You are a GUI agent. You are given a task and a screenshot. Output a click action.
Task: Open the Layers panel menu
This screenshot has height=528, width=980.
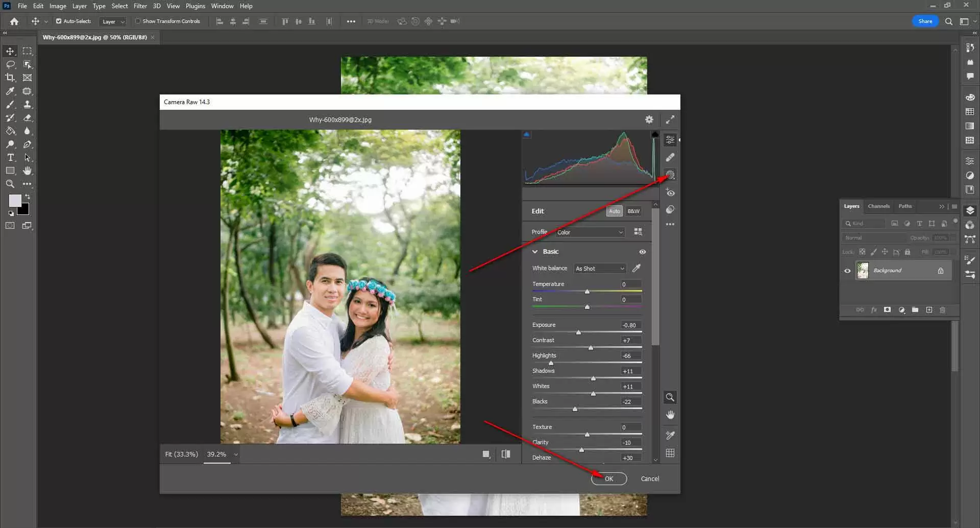coord(954,206)
